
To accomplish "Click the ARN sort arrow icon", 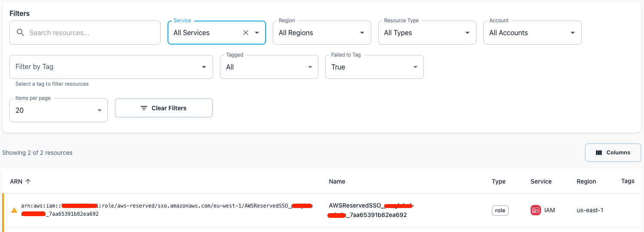I will [x=28, y=181].
